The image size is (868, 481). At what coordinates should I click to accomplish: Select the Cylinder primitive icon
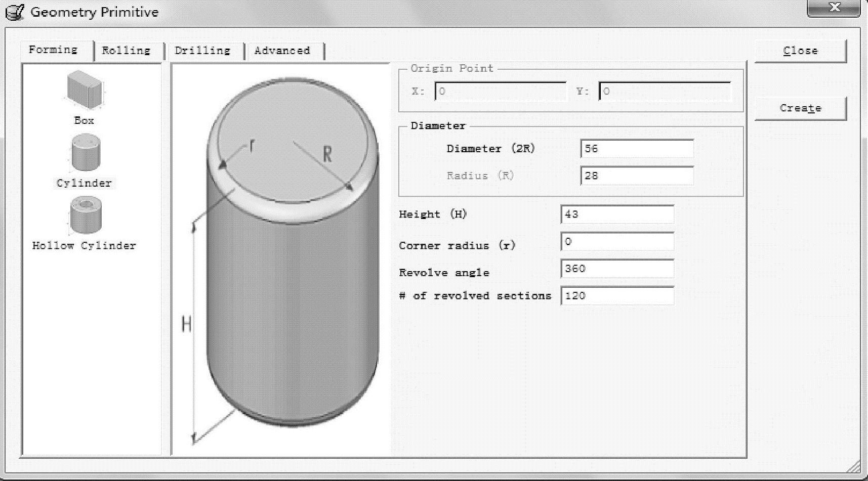pos(85,153)
